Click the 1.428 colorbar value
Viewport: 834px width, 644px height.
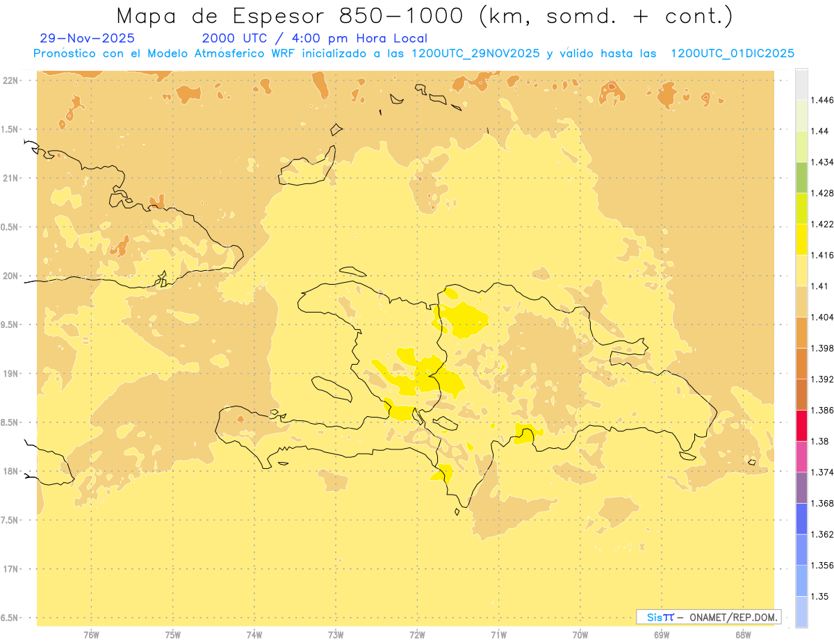[822, 193]
